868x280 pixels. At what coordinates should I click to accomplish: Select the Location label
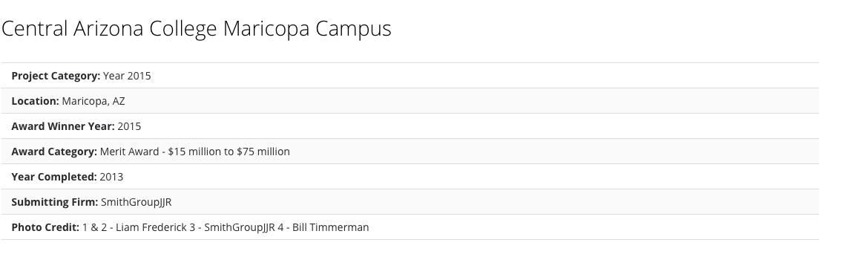(36, 101)
